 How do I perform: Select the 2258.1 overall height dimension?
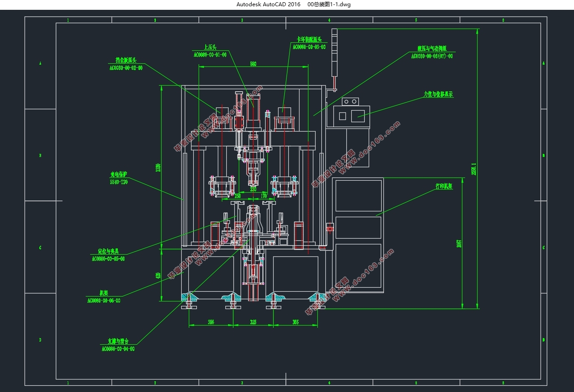click(x=474, y=169)
